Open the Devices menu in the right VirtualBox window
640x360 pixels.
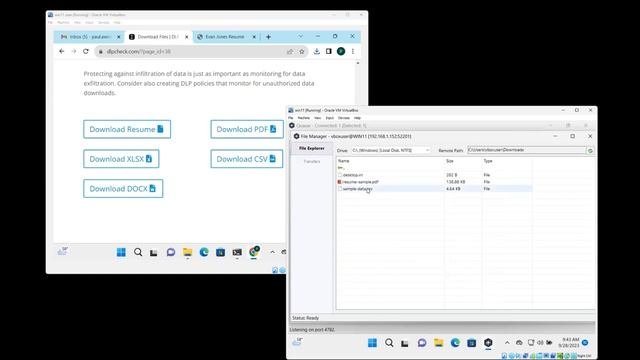click(344, 118)
